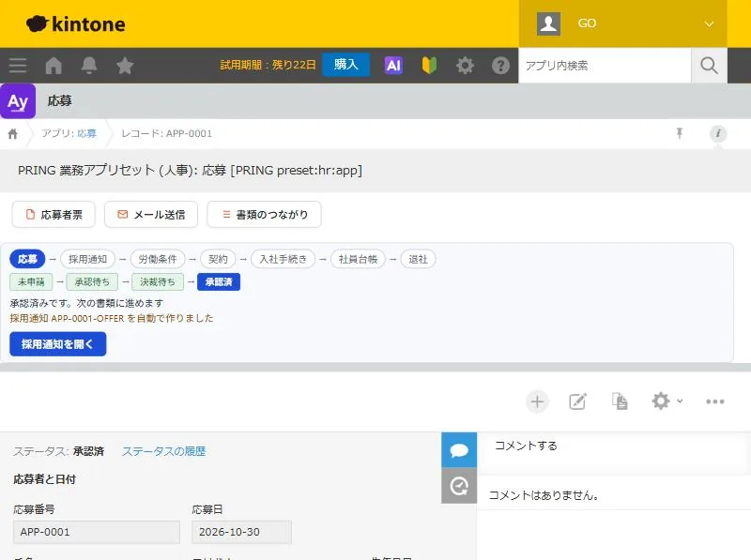The image size is (751, 560).
Task: Show the comments tab speech bubble
Action: point(459,450)
